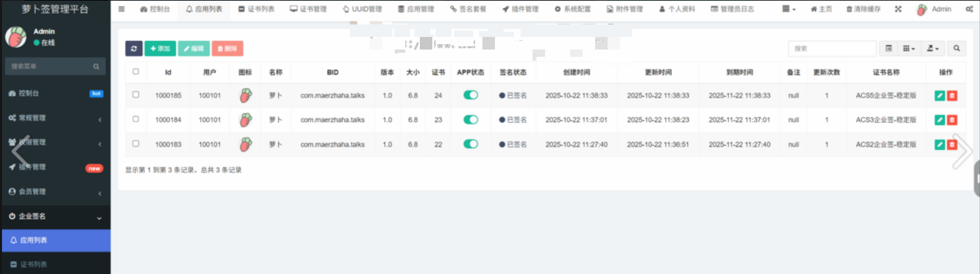Image resolution: width=980 pixels, height=274 pixels.
Task: Expand the 常规管理 sidebar menu
Action: coord(55,118)
